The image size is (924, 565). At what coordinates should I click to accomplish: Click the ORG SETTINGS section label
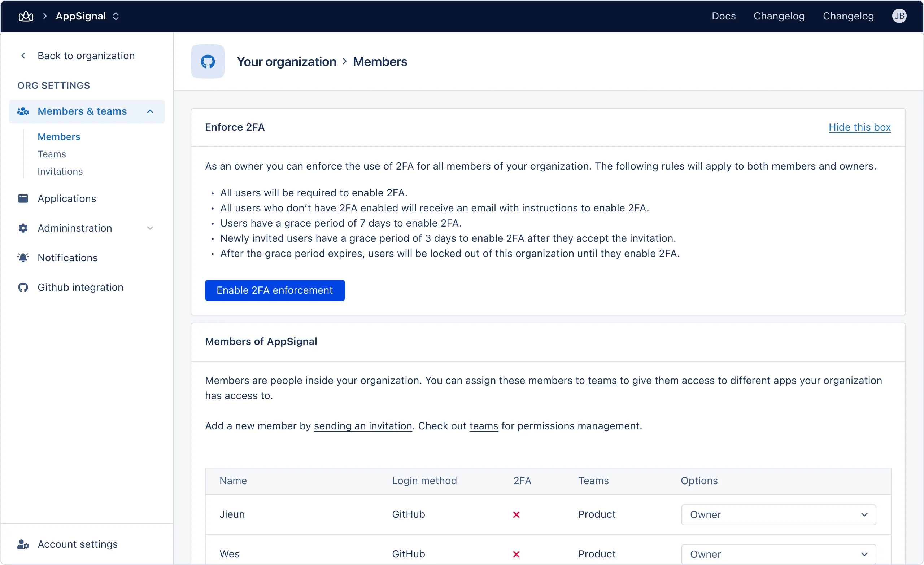point(54,86)
